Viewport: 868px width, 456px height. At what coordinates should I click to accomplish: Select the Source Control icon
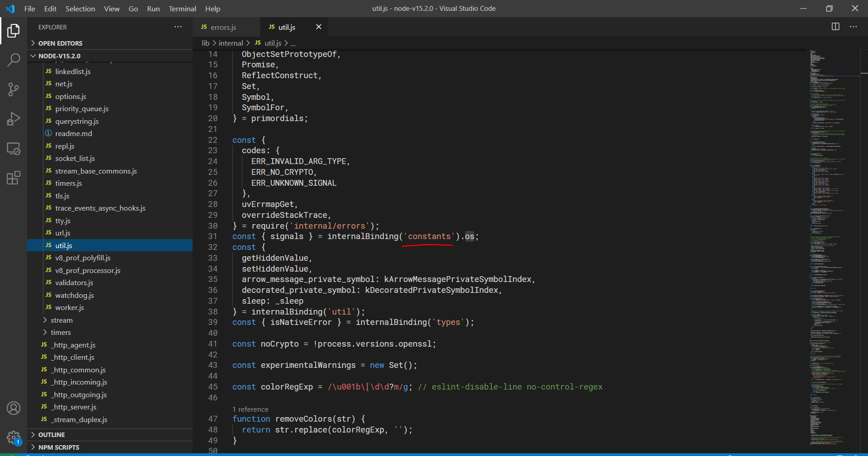coord(14,89)
